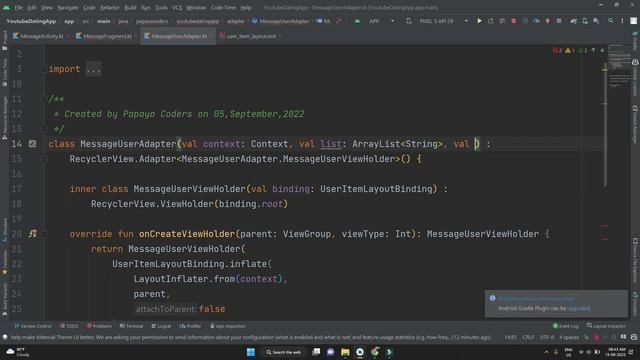Expand the folded import statements
This screenshot has width=640, height=360.
click(93, 69)
